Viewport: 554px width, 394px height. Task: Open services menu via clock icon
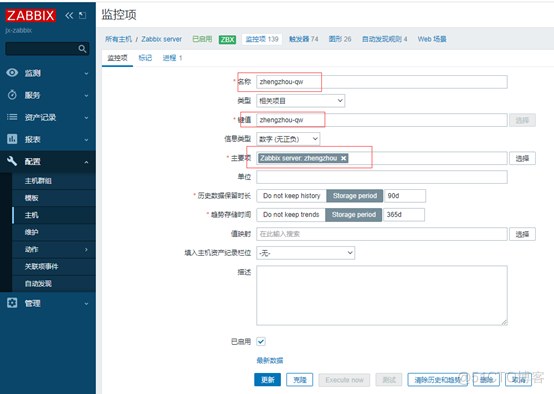tap(12, 95)
